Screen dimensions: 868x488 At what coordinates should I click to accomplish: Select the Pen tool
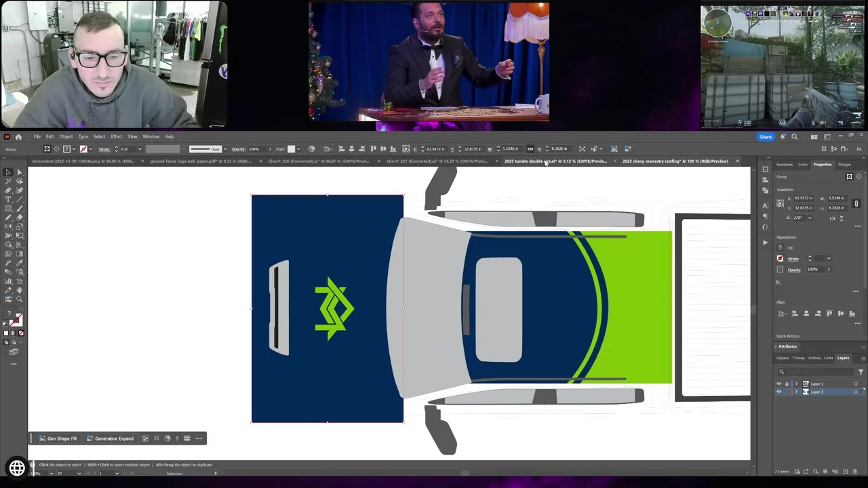[x=8, y=190]
